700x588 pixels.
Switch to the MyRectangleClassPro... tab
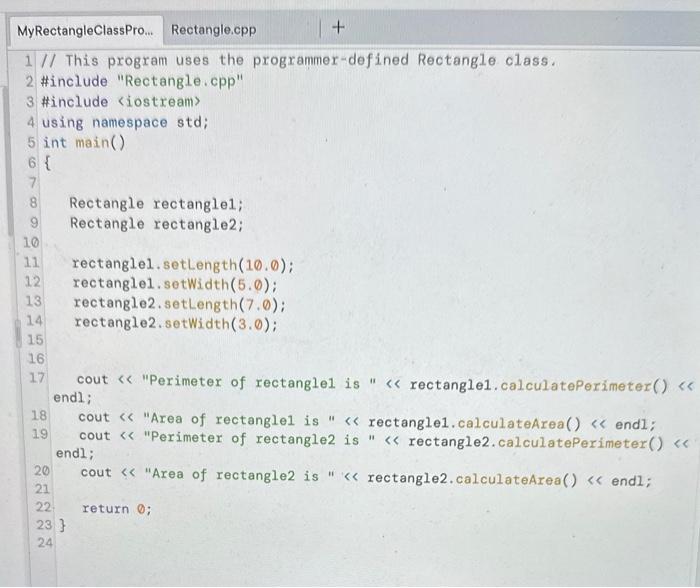[x=85, y=31]
